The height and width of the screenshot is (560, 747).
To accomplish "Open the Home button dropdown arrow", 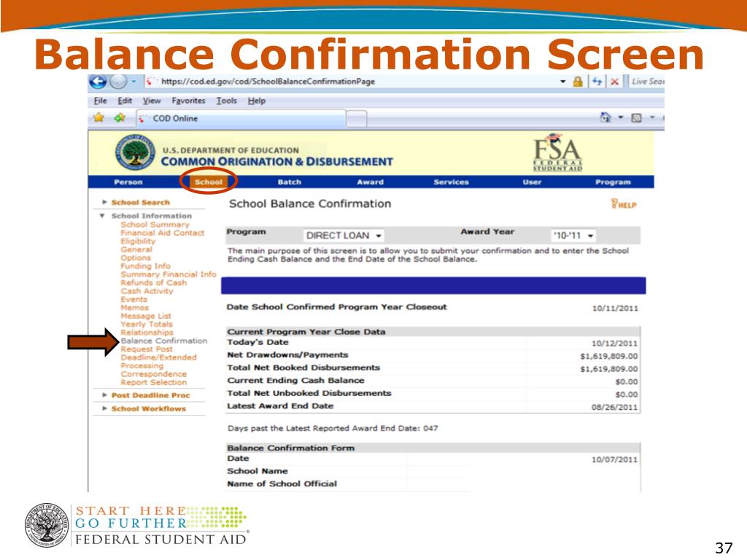I will [x=620, y=117].
